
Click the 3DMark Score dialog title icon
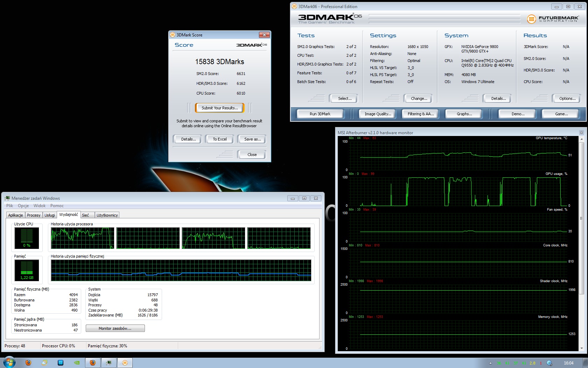[172, 35]
